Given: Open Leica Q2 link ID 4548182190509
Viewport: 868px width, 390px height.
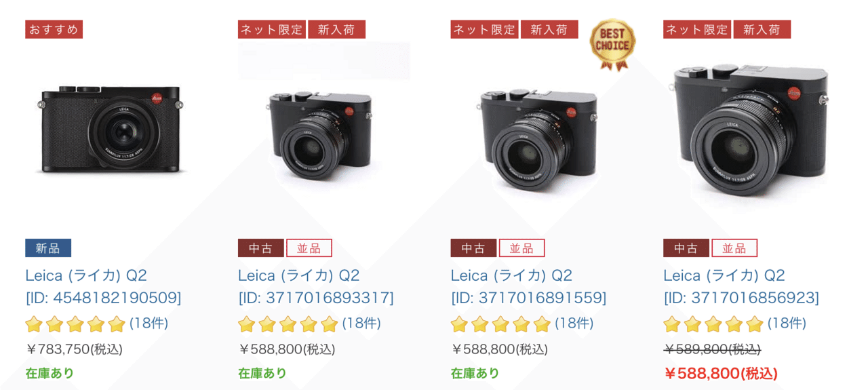Looking at the screenshot, I should tap(103, 286).
